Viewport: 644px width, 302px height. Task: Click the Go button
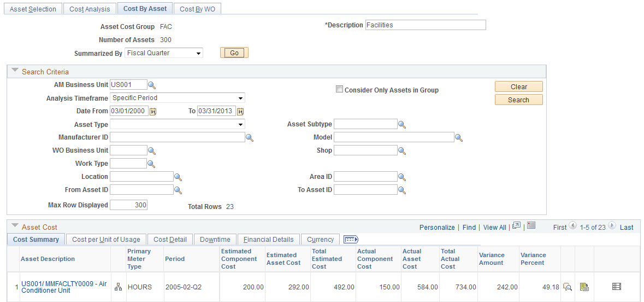coord(234,53)
